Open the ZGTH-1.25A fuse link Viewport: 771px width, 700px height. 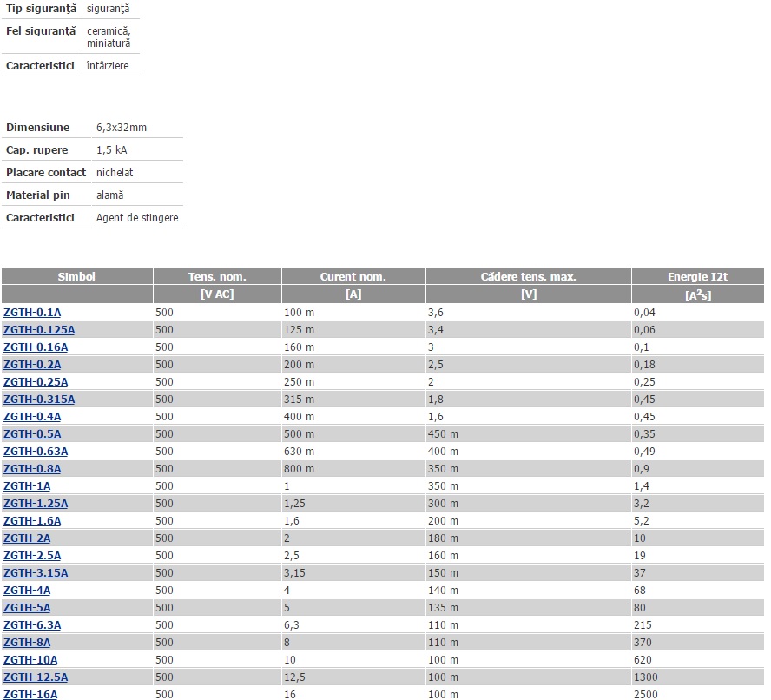36,504
